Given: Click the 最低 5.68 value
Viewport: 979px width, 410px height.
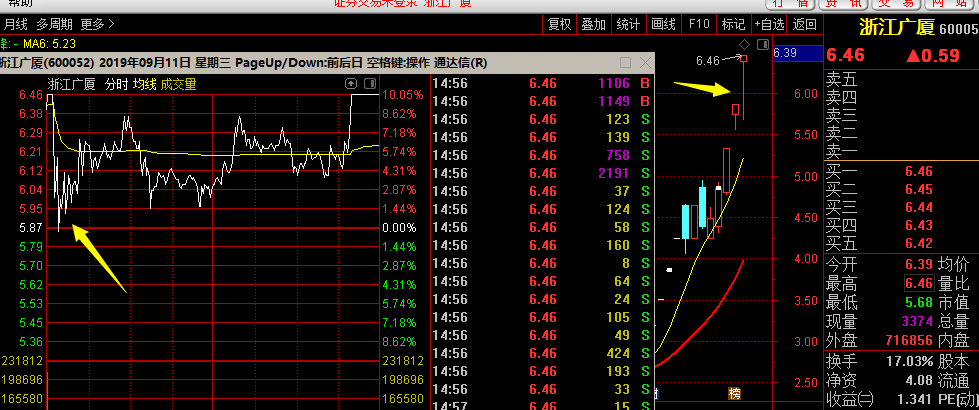Looking at the screenshot, I should [x=919, y=303].
